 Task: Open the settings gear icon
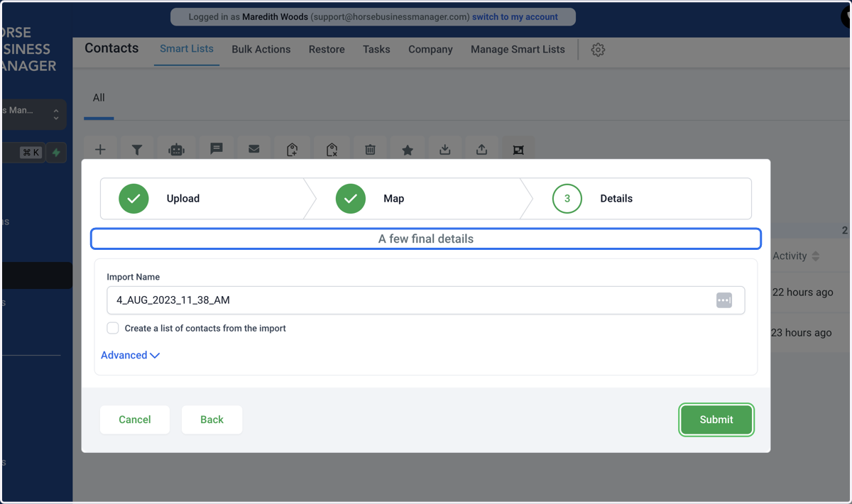click(x=598, y=50)
